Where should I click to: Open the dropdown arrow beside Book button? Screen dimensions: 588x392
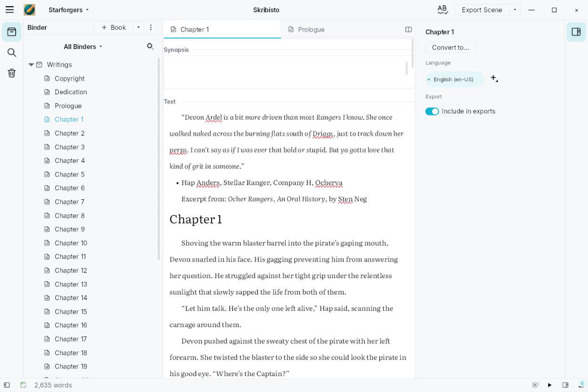click(139, 27)
